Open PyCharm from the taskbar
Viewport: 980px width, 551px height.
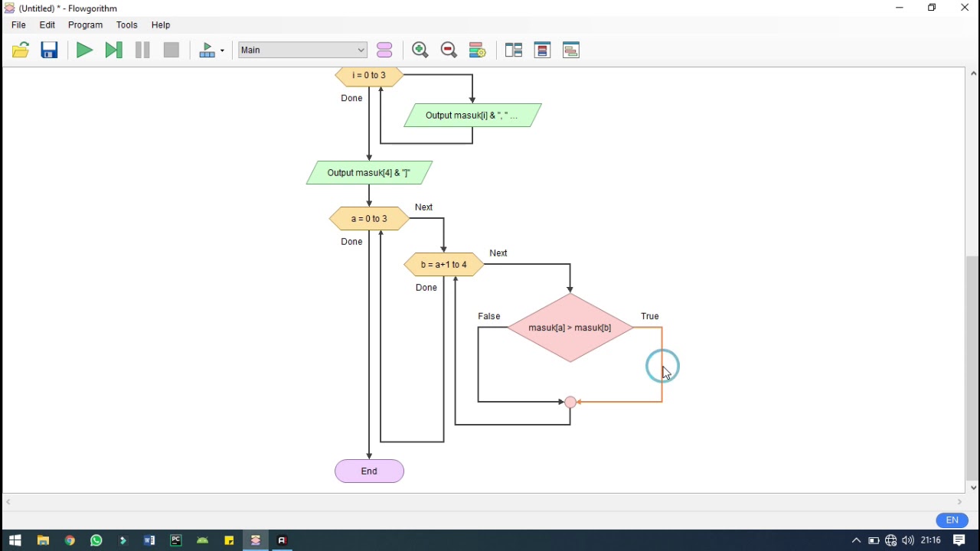click(176, 540)
